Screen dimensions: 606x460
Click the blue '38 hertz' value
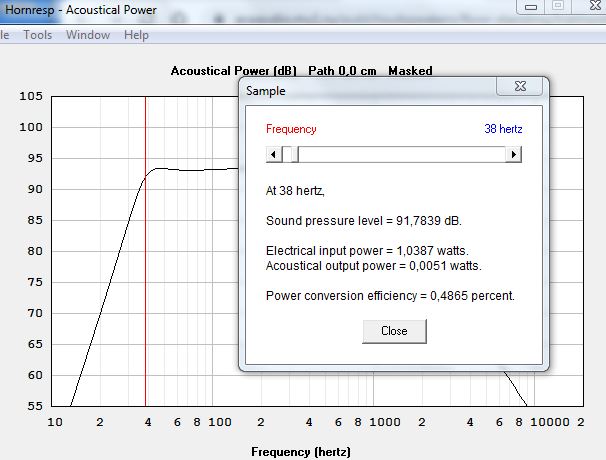(503, 129)
